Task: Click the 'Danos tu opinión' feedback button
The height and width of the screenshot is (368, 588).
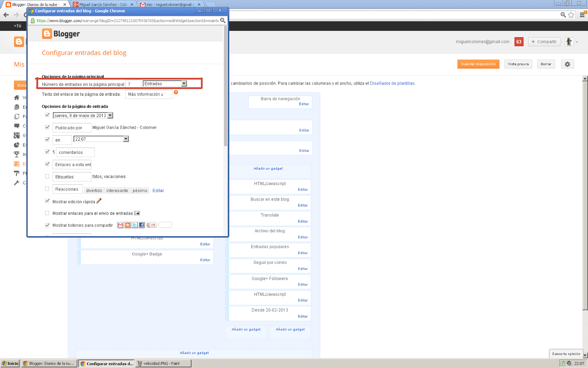Action: tap(566, 354)
